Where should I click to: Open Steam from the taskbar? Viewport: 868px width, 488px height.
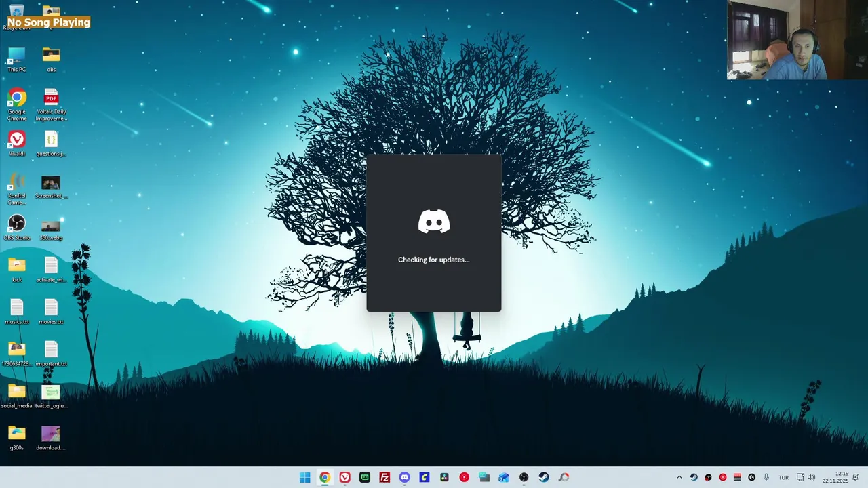click(x=543, y=477)
